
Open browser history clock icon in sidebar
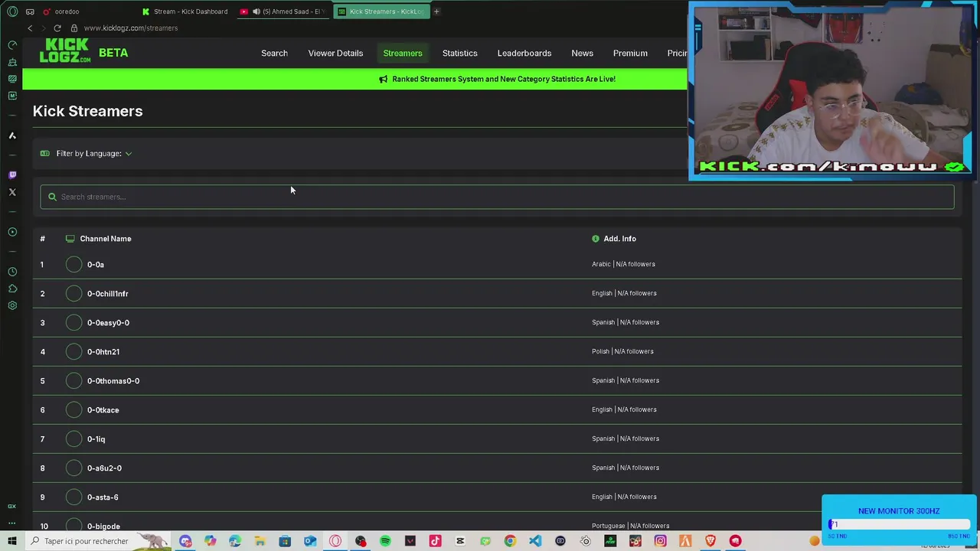[x=12, y=272]
